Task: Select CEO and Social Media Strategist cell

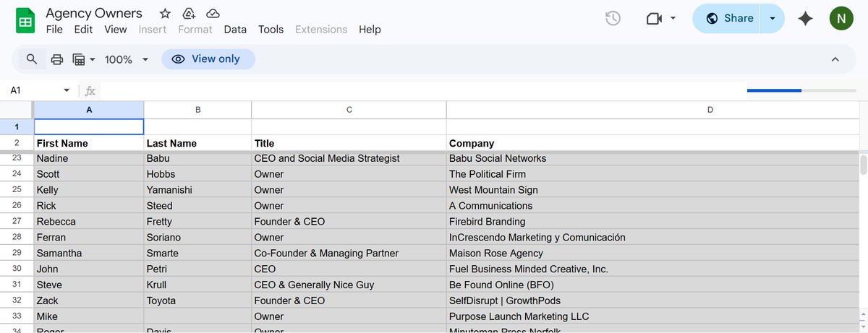Action: click(x=349, y=158)
